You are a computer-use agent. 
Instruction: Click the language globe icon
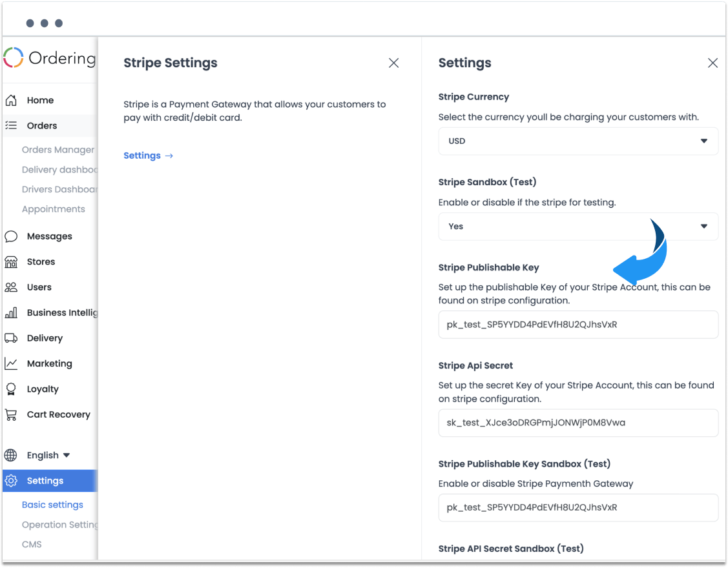point(11,455)
